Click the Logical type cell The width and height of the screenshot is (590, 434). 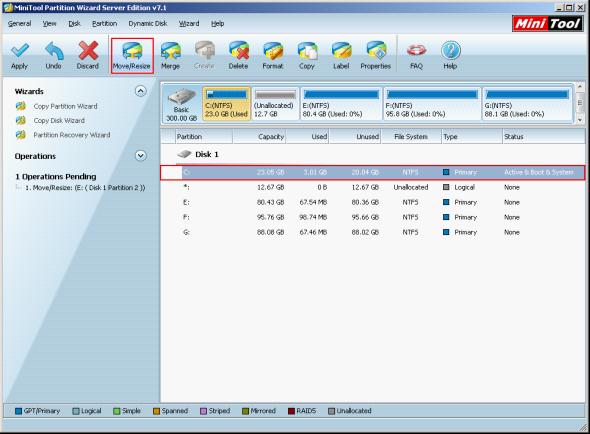(x=464, y=187)
